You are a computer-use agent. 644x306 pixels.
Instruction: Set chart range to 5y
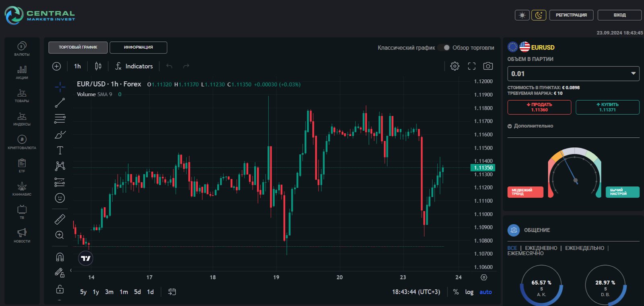[83, 292]
